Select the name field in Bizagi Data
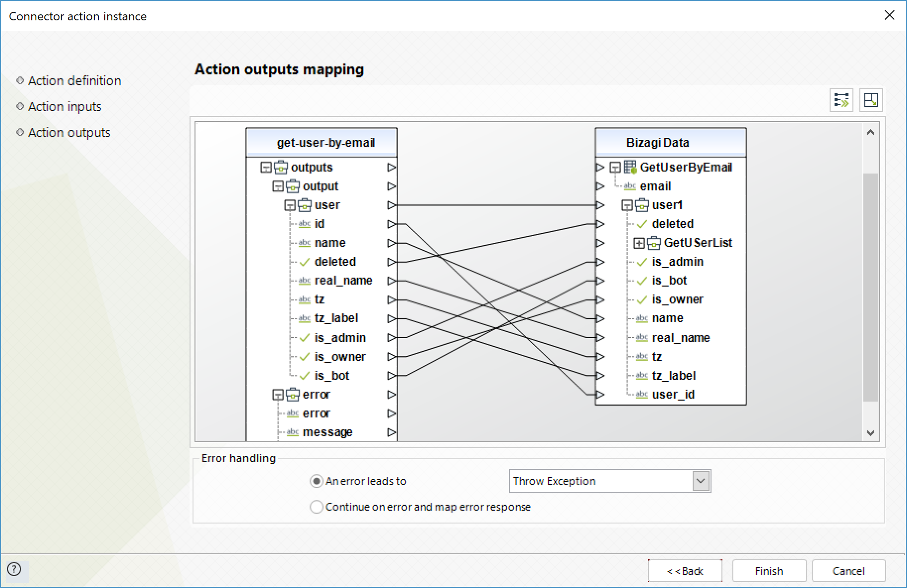 tap(667, 318)
